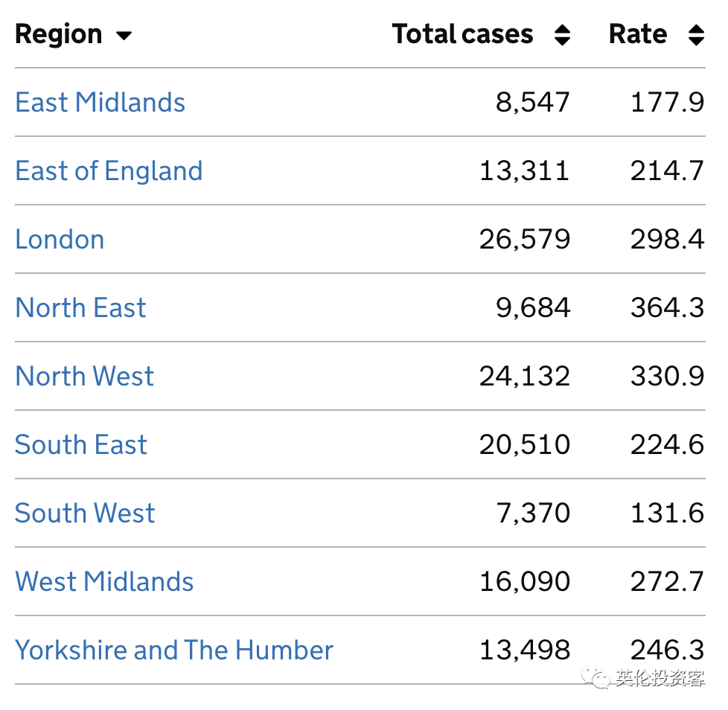Click the WeChat watermark logo icon
This screenshot has height=710, width=728.
[598, 677]
